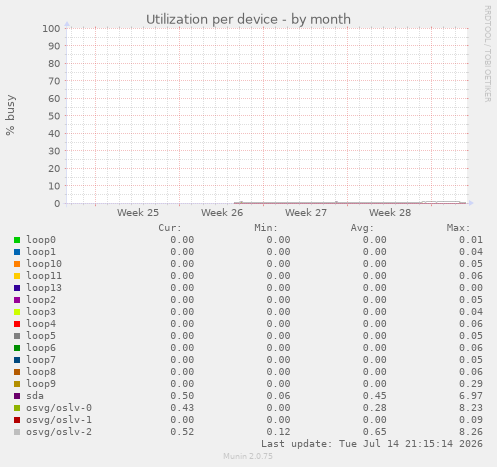497x467 pixels.
Task: Select the loop10 device label
Action: pos(44,264)
